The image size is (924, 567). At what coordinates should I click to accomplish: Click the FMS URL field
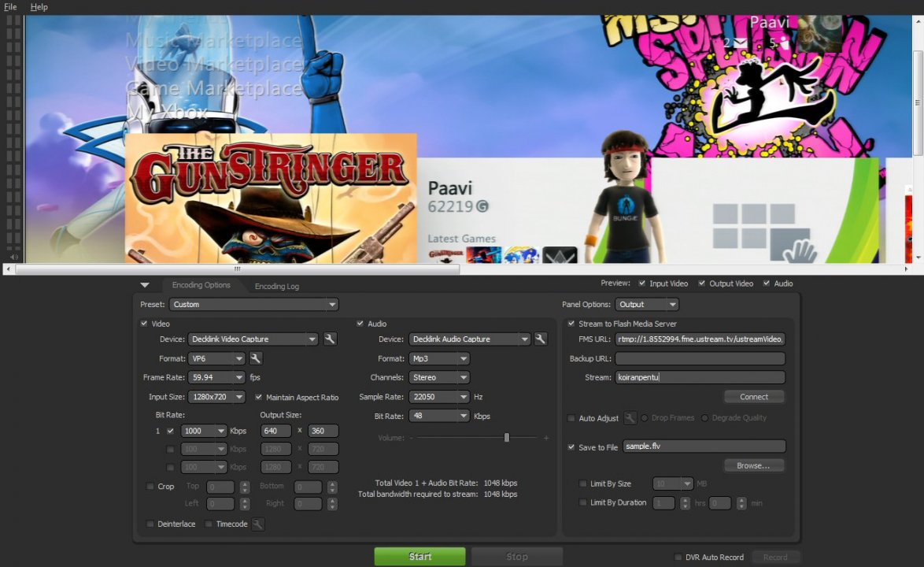(700, 339)
